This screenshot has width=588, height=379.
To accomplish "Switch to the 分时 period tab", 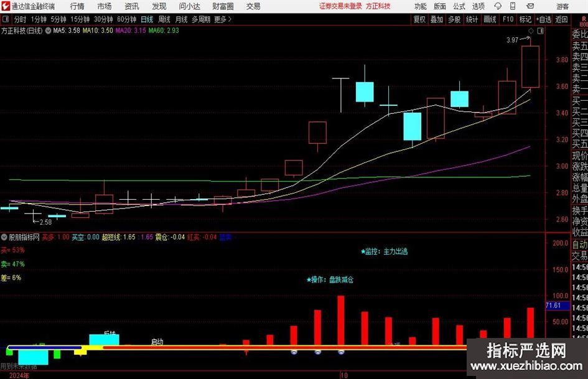I will (20, 19).
